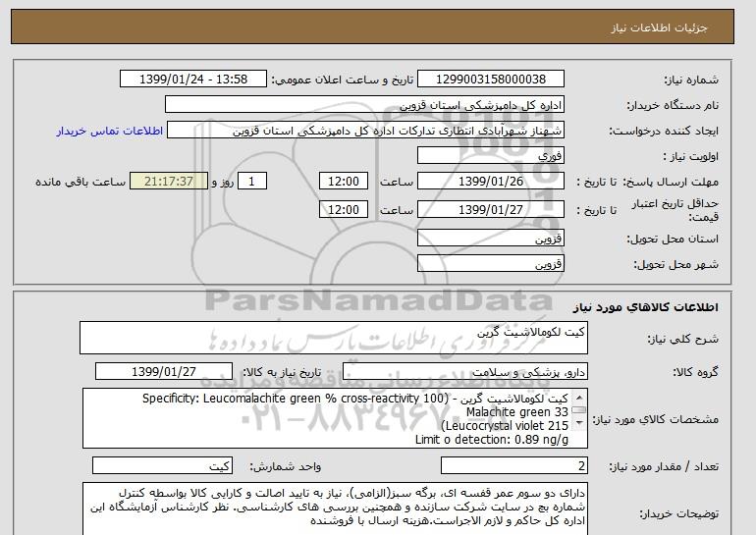
Task: Click the text Leucocrystal violet 215
Action: pyautogui.click(x=505, y=426)
